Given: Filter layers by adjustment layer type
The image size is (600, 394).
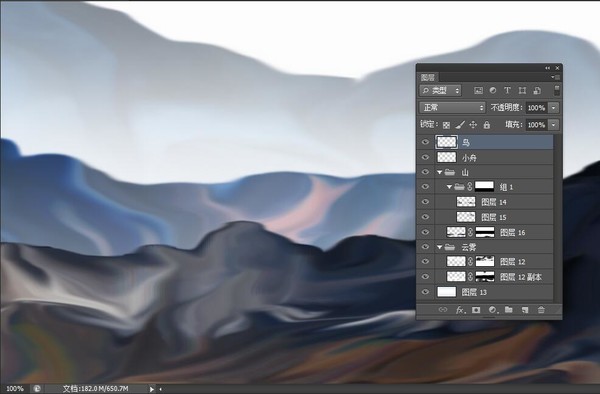Looking at the screenshot, I should 493,91.
